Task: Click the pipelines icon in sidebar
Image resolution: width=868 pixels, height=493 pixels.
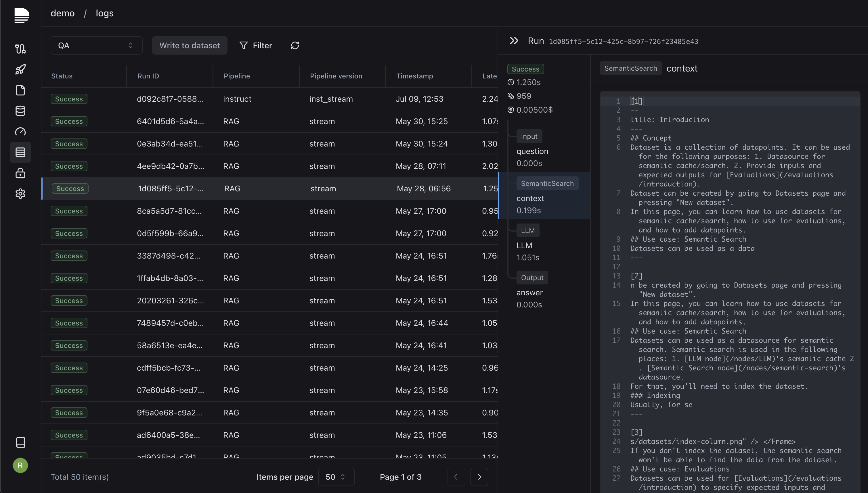Action: 20,49
